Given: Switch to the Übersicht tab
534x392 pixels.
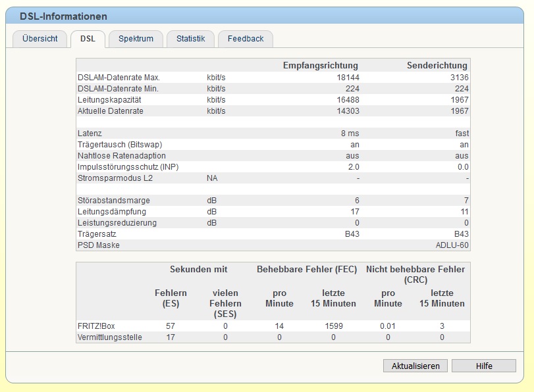Looking at the screenshot, I should click(40, 39).
